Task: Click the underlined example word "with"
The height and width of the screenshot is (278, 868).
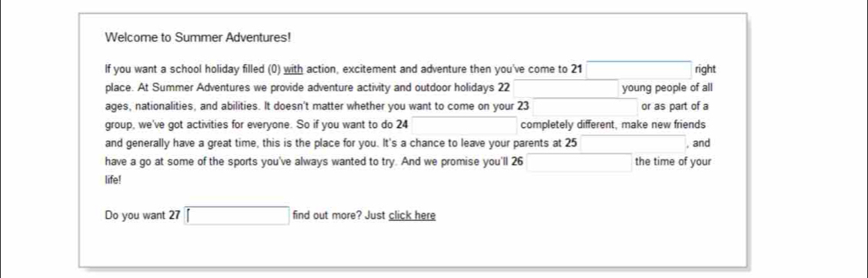Action: [x=293, y=70]
